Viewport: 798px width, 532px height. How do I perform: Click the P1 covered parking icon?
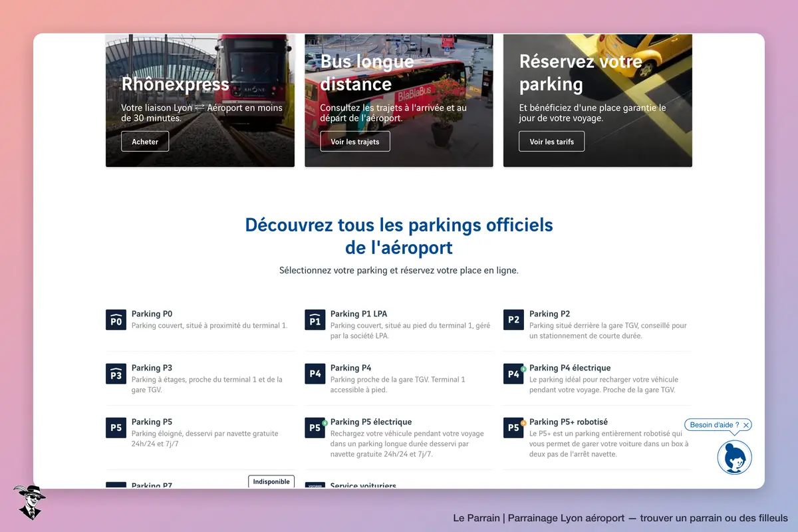coord(315,320)
